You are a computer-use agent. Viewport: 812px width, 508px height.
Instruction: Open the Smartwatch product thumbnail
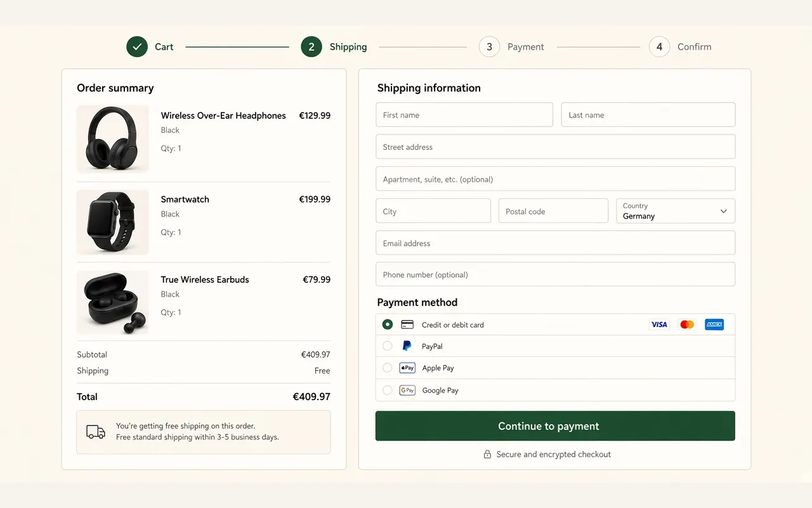(x=113, y=222)
